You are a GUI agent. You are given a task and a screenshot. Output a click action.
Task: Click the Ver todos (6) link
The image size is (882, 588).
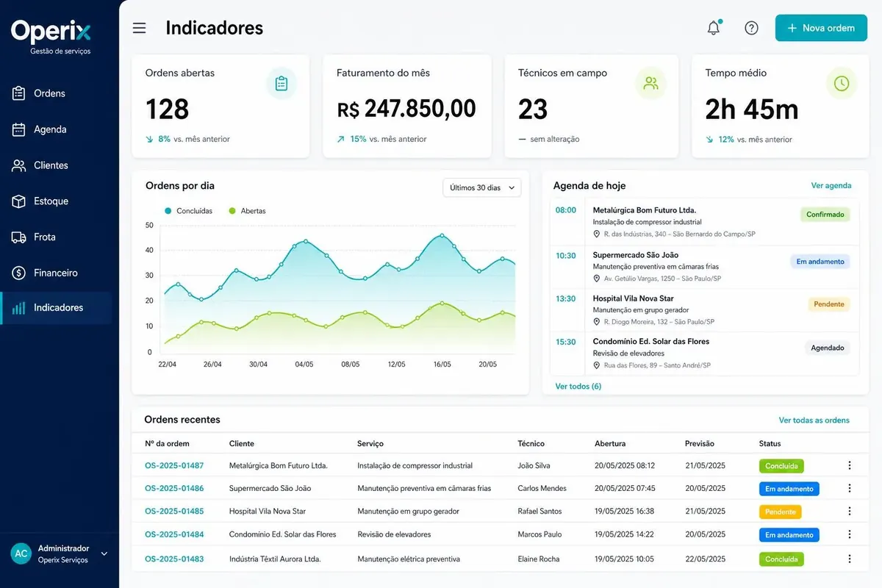(578, 386)
